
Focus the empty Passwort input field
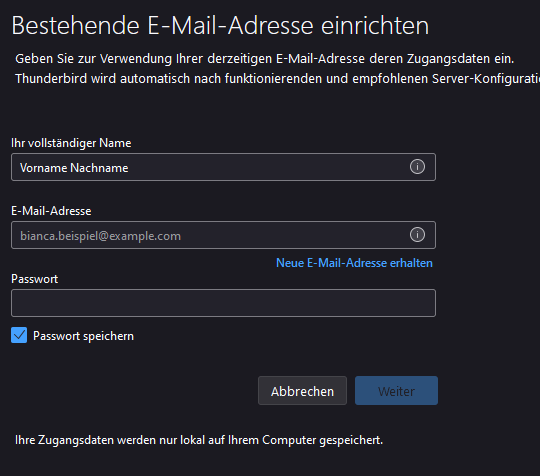click(x=223, y=303)
